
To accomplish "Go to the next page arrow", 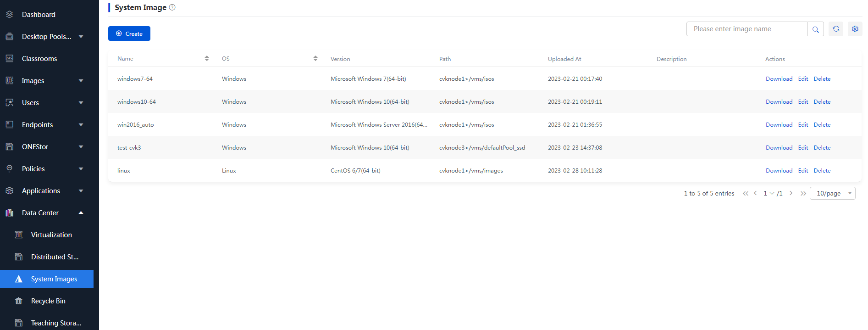I will click(791, 193).
